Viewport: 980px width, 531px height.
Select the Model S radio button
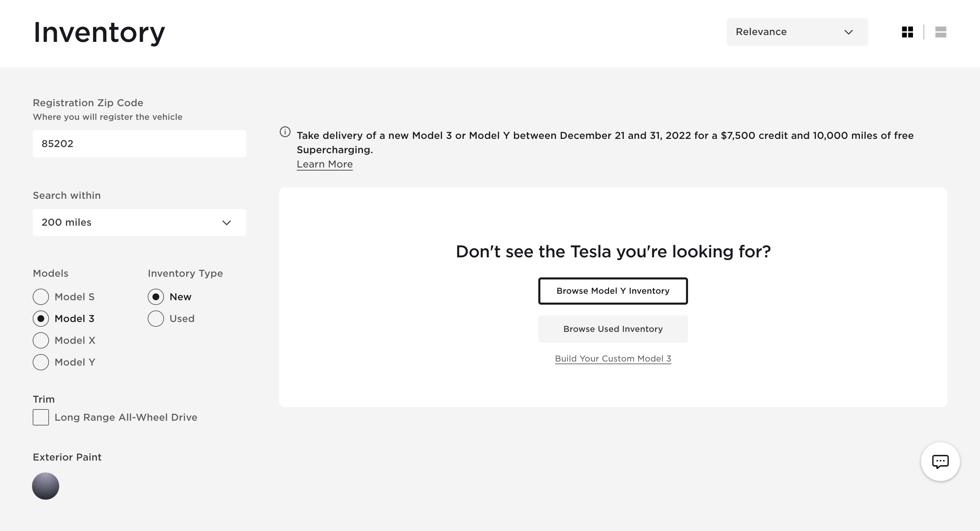pos(41,297)
